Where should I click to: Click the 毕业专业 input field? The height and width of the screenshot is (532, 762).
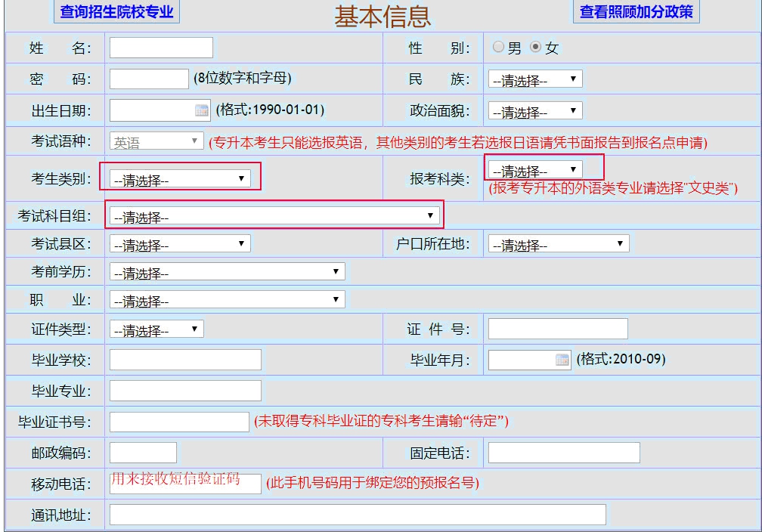[x=185, y=391]
